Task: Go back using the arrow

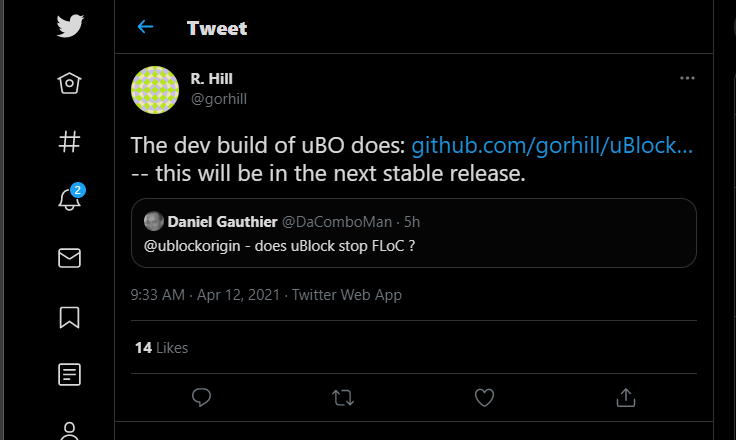Action: pyautogui.click(x=146, y=27)
